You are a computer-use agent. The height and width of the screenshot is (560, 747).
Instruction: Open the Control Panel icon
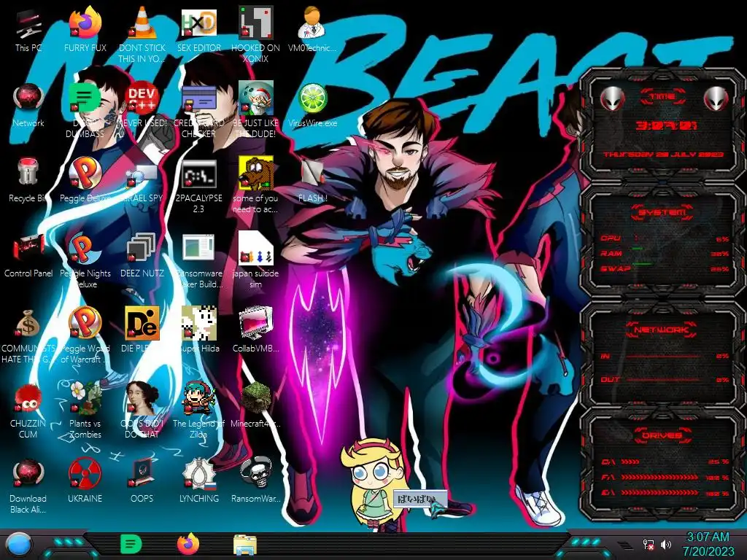coord(28,248)
